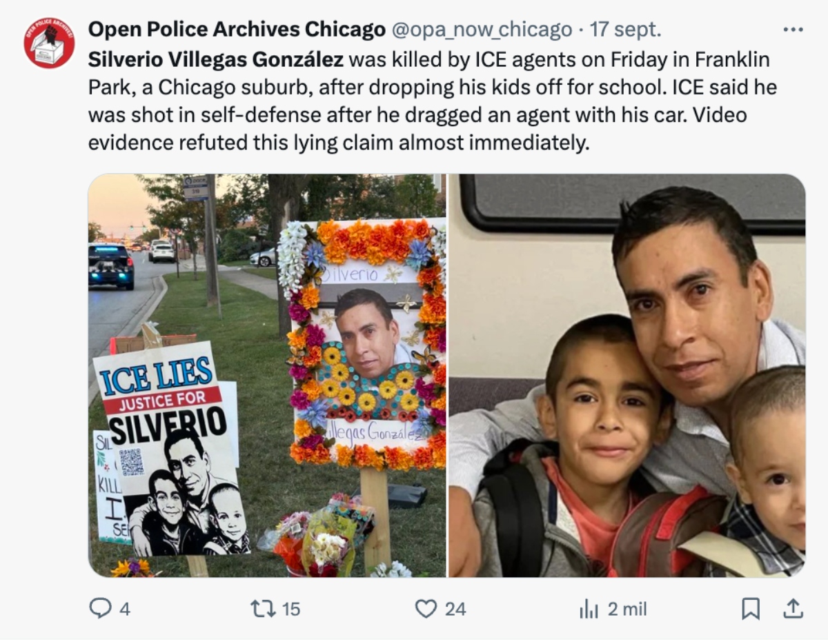Click the like count showing 24

click(x=455, y=609)
